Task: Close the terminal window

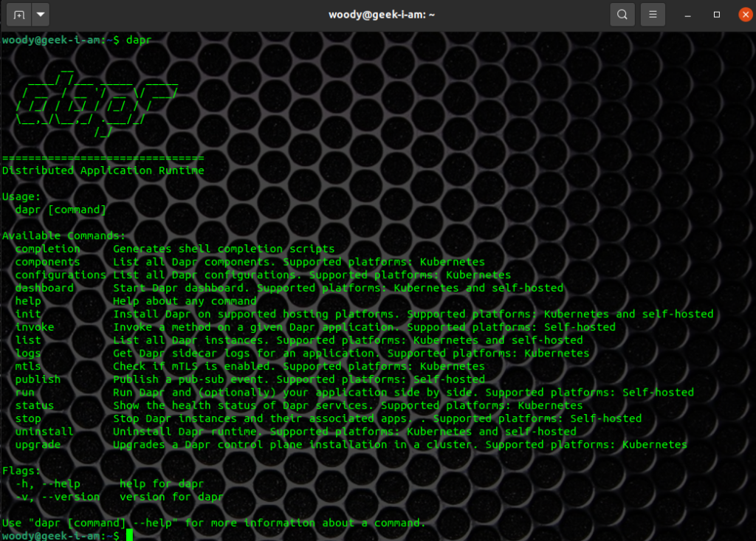Action: 746,15
